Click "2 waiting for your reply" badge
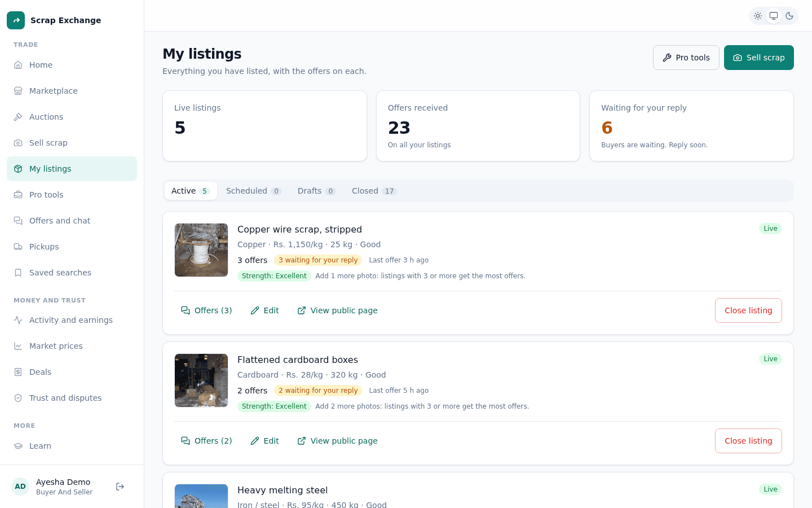812x508 pixels. coord(318,391)
